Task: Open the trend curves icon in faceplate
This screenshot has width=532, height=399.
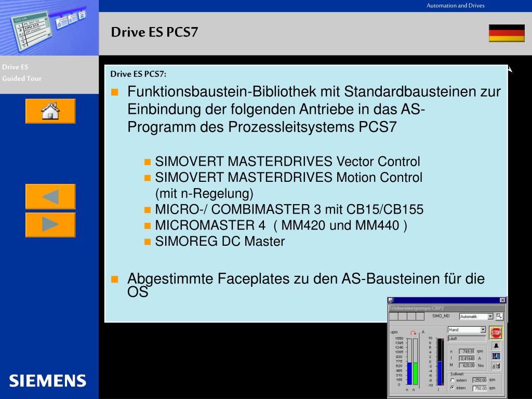Action: pyautogui.click(x=496, y=356)
